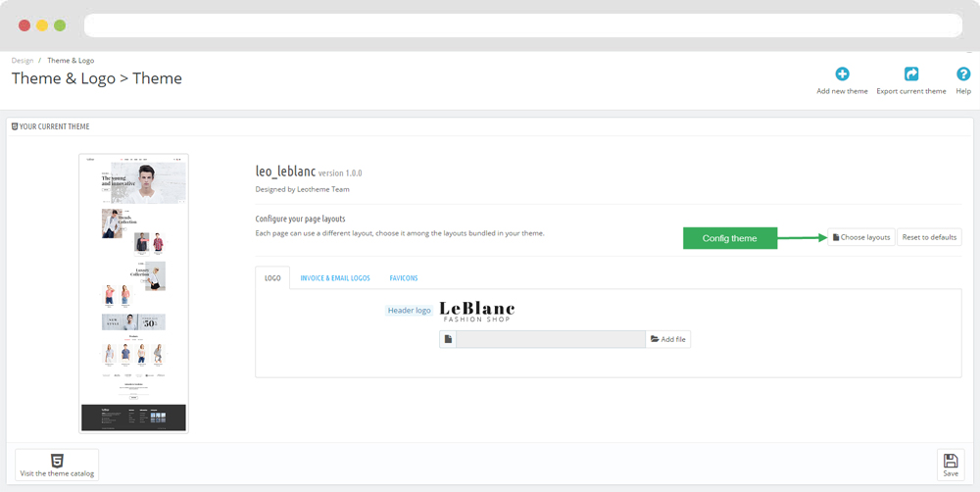Select the Favicons tab

[x=404, y=278]
